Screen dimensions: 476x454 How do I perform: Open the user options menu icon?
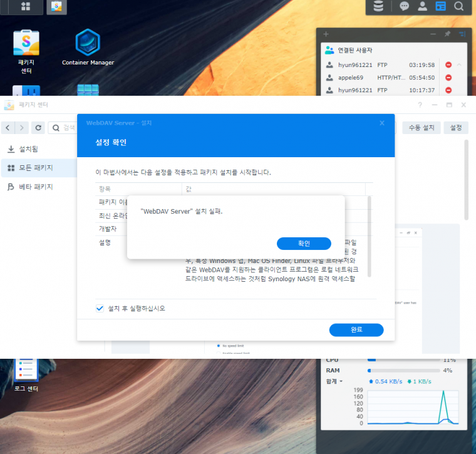[422, 6]
